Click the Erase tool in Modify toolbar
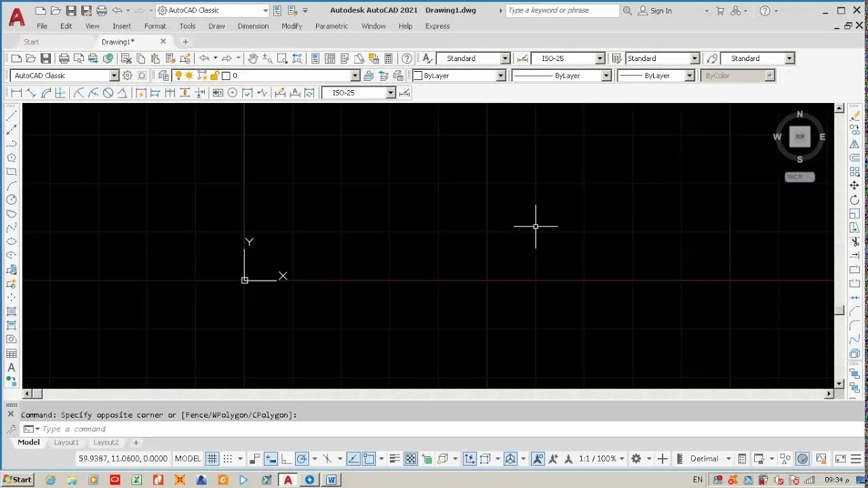 (x=854, y=115)
